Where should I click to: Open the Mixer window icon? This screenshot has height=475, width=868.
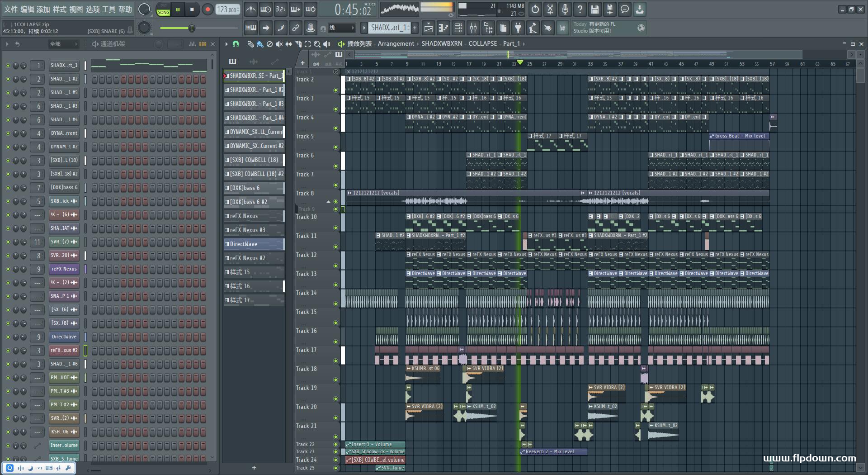473,28
